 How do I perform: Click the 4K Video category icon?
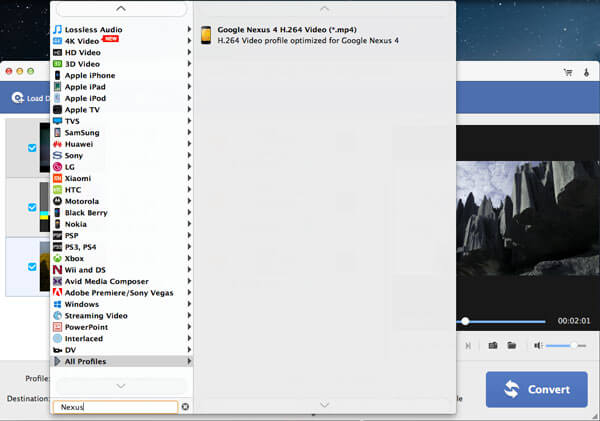(57, 41)
